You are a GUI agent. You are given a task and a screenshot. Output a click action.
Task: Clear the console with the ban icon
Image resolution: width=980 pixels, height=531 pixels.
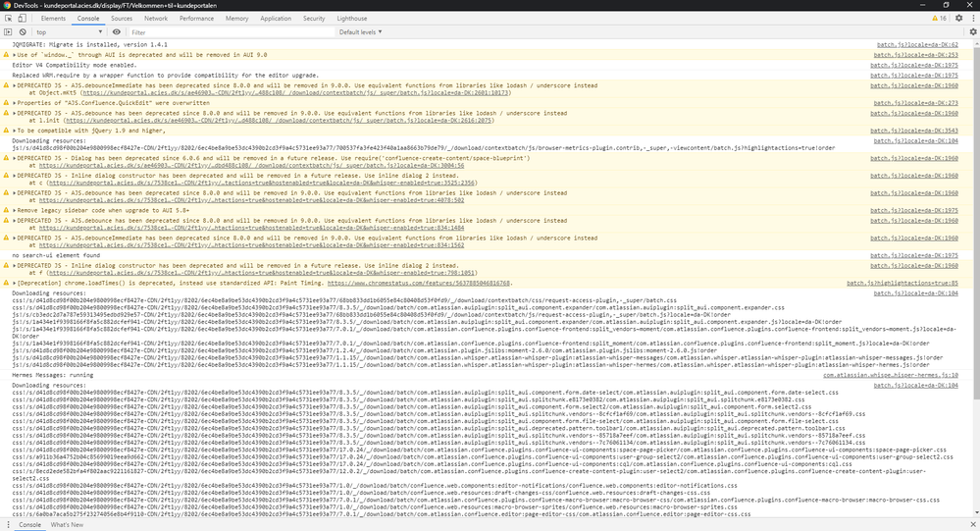[x=23, y=31]
